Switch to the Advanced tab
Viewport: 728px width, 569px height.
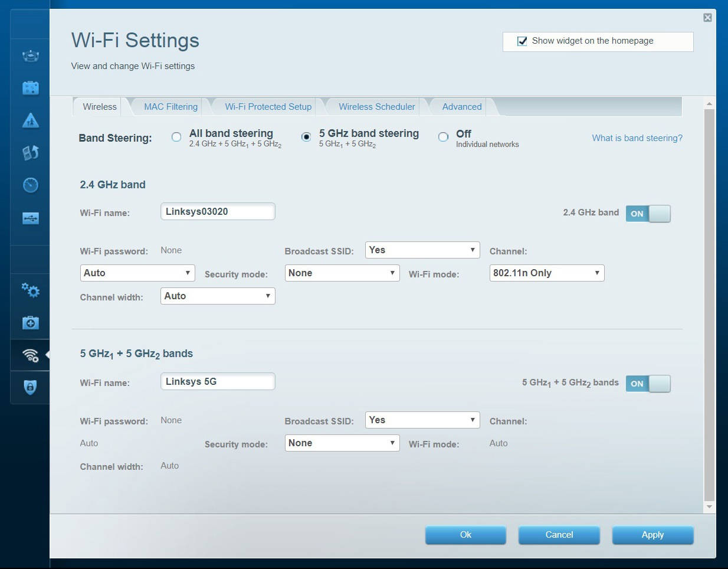click(x=462, y=107)
